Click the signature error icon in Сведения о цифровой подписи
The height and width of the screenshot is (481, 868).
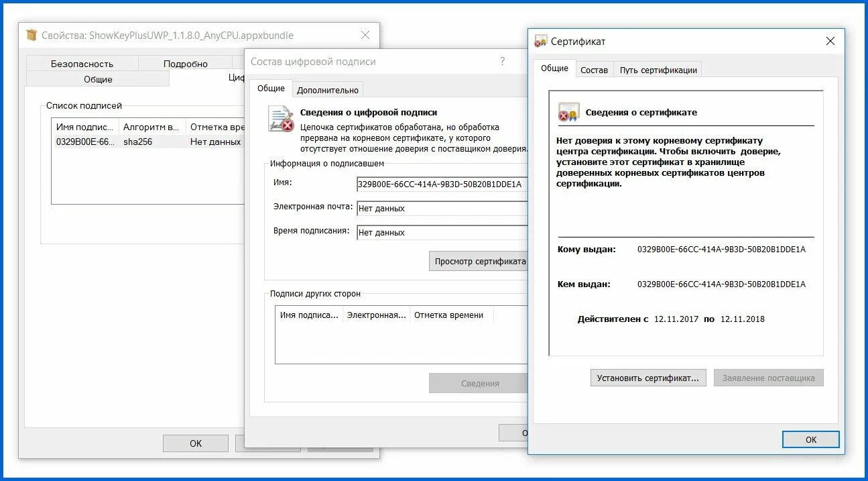tap(281, 119)
